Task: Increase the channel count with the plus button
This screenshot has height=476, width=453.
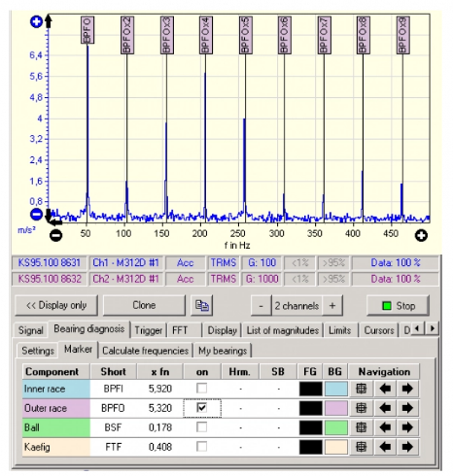Action: (332, 305)
